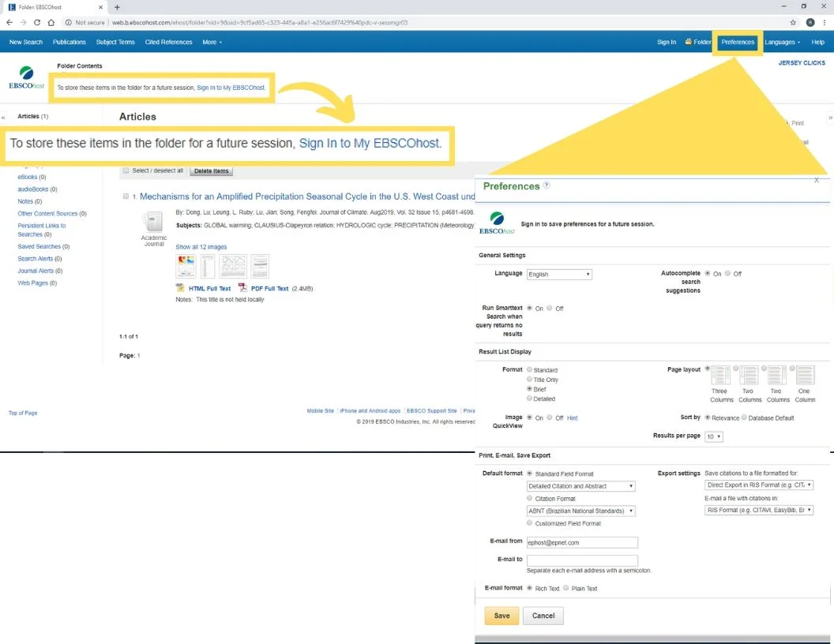
Task: Open Publications menu item
Action: (69, 42)
